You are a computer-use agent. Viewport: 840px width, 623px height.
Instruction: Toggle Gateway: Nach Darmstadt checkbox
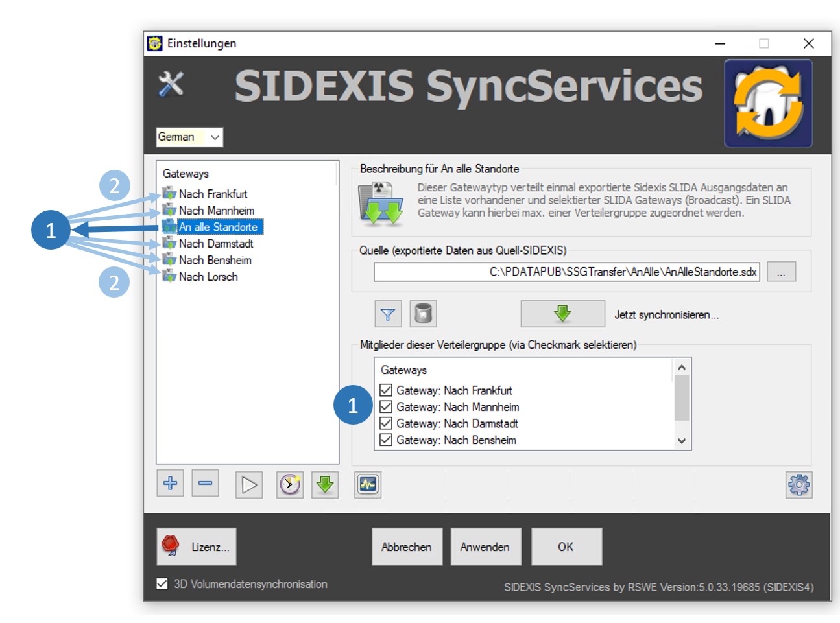tap(386, 423)
